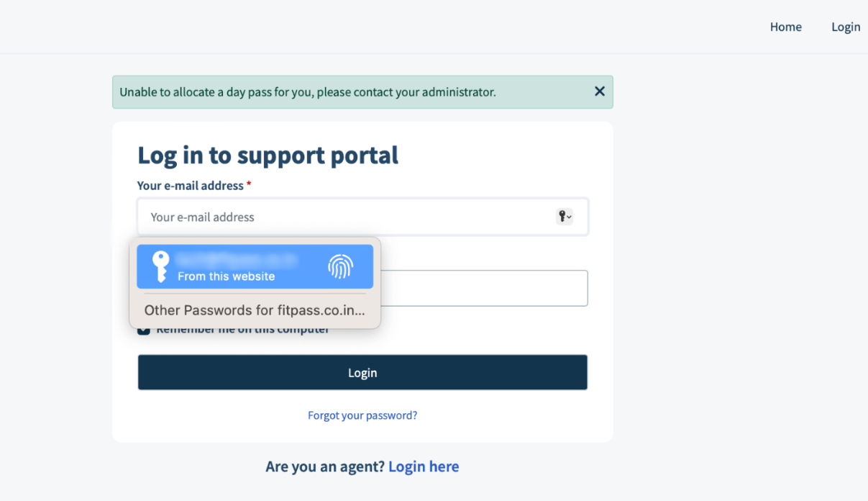Image resolution: width=868 pixels, height=501 pixels.
Task: Click the "Are you an agent?" text
Action: [325, 466]
